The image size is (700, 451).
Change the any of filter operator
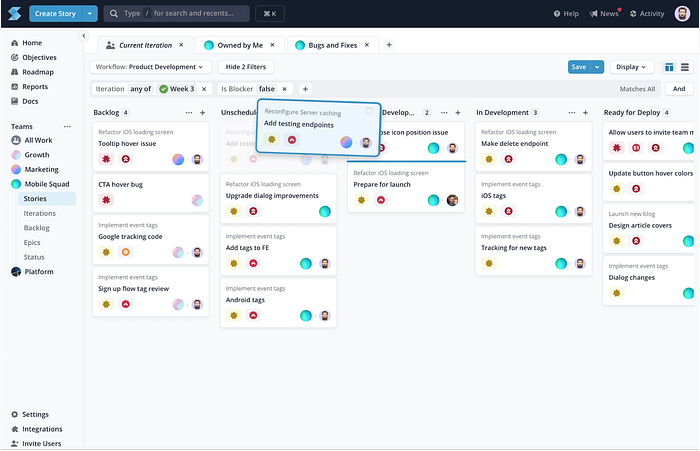click(x=140, y=89)
